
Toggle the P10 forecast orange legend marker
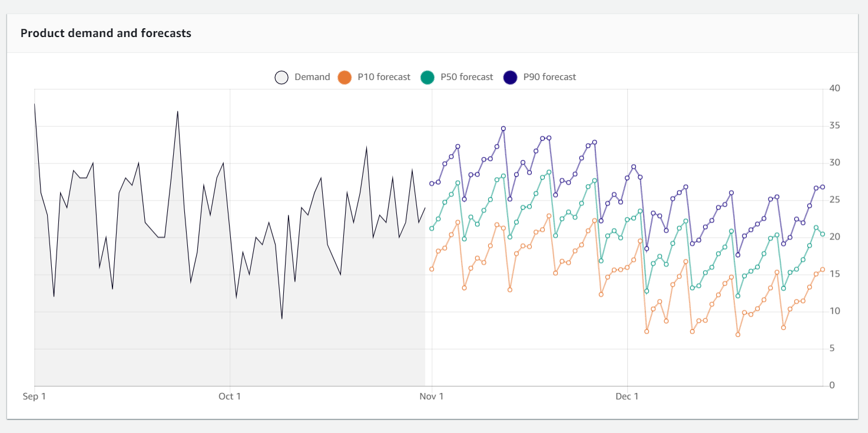pyautogui.click(x=344, y=77)
